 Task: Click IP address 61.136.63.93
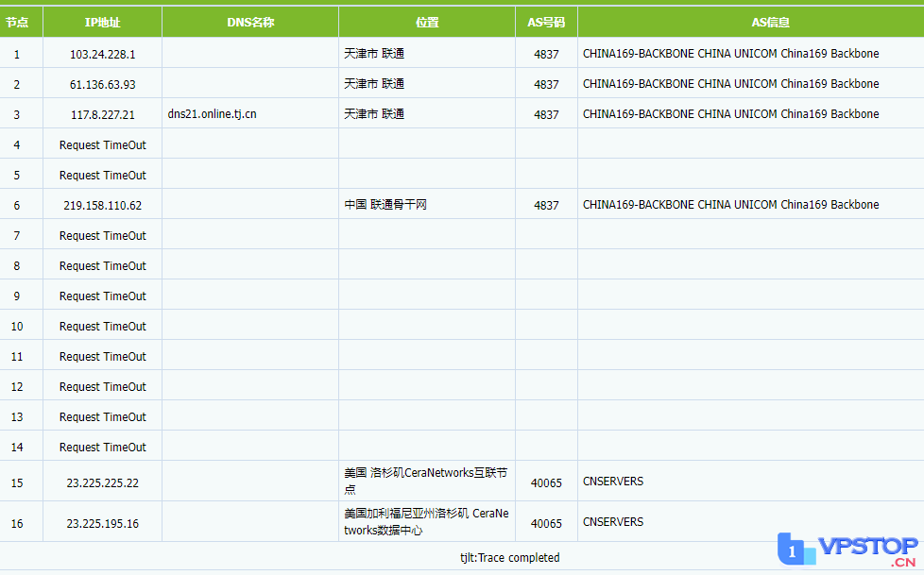click(103, 84)
